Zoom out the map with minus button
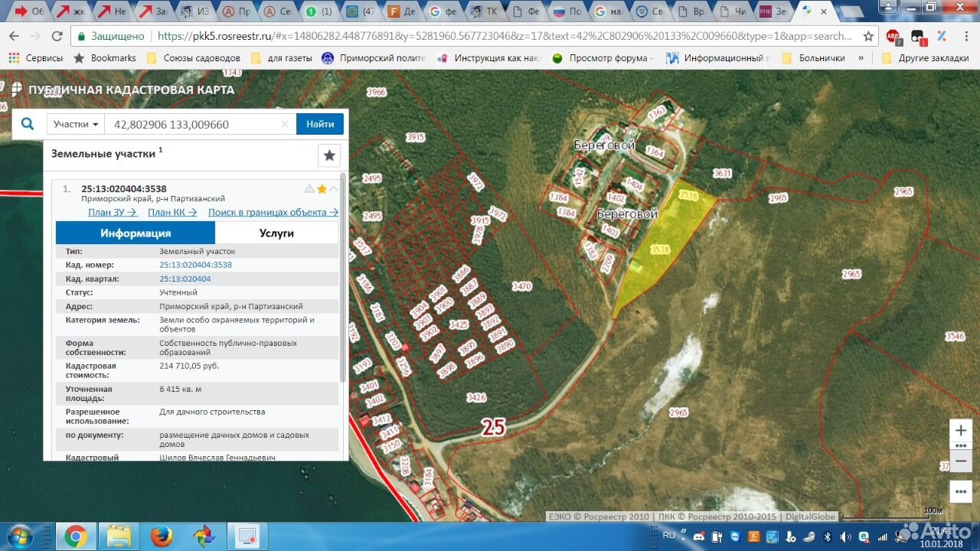 961,461
